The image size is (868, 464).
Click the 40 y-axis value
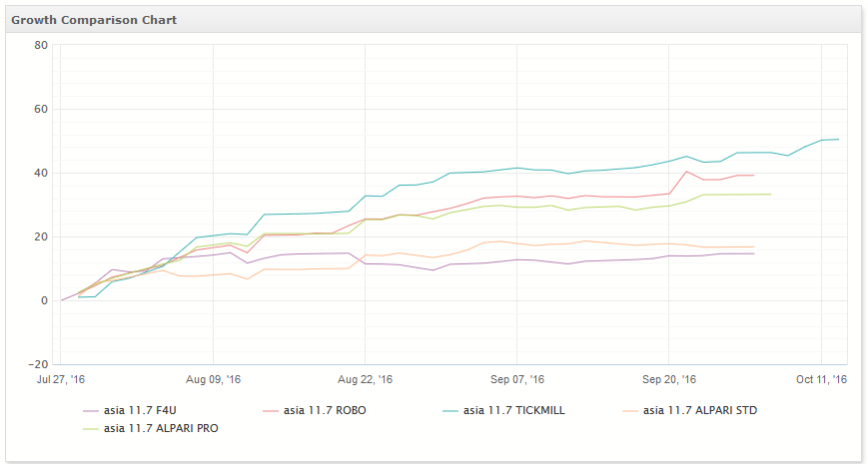(41, 173)
